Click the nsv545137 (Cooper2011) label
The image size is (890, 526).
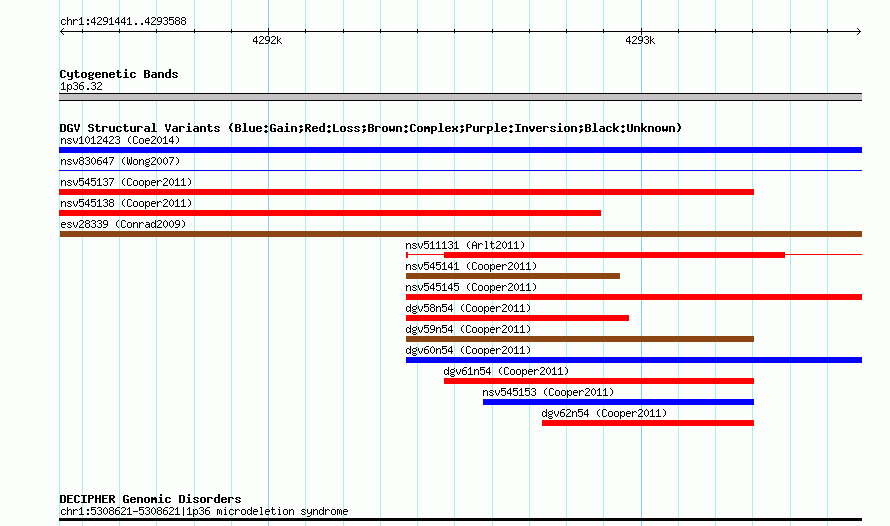point(126,182)
